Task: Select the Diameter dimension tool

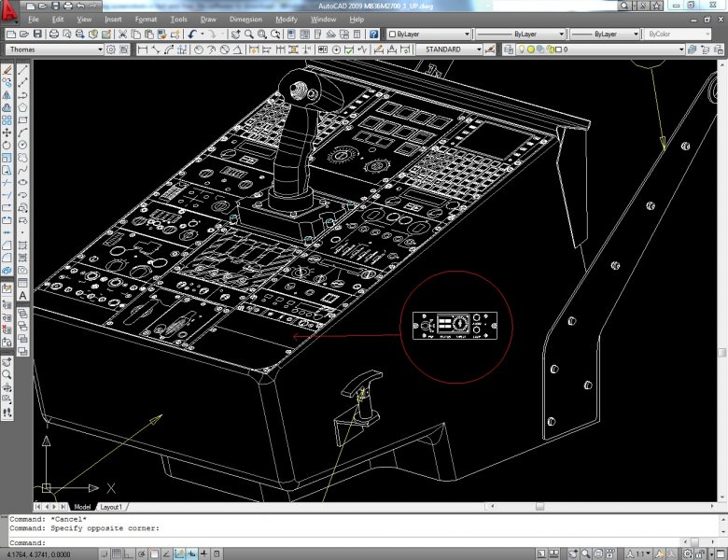Action: pos(225,49)
